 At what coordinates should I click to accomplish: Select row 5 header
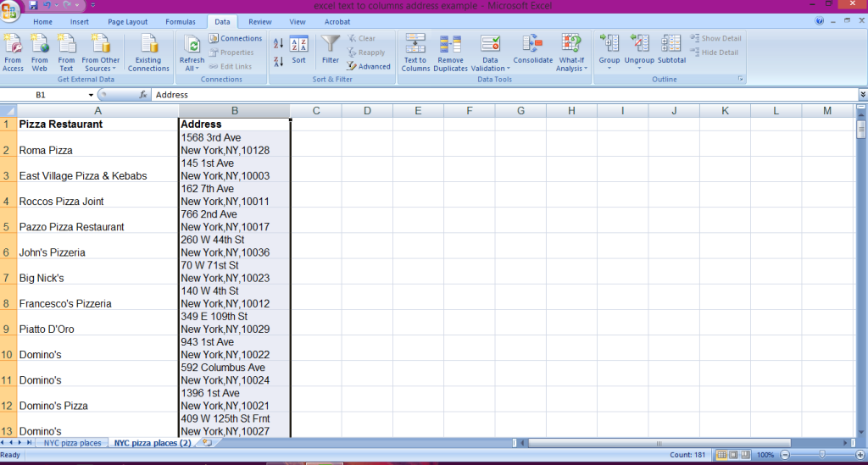pyautogui.click(x=7, y=220)
